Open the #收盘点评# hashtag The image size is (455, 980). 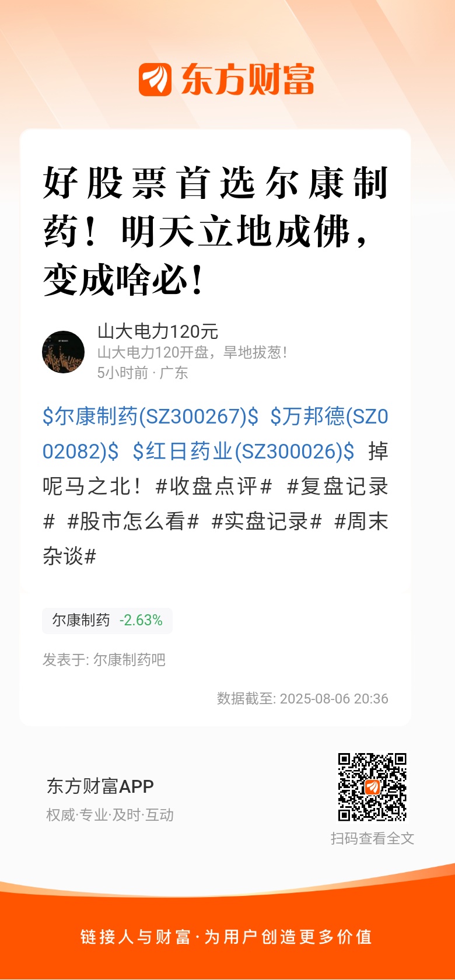click(214, 487)
